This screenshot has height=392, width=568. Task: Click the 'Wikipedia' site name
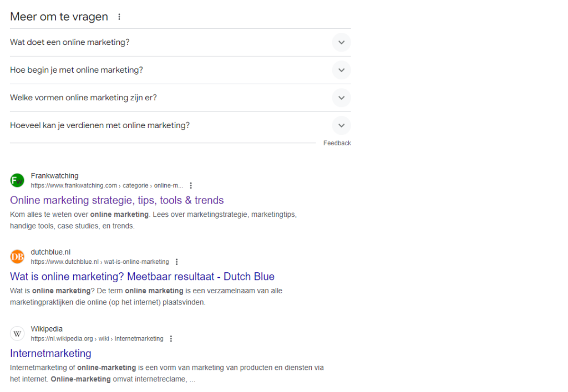coord(47,328)
